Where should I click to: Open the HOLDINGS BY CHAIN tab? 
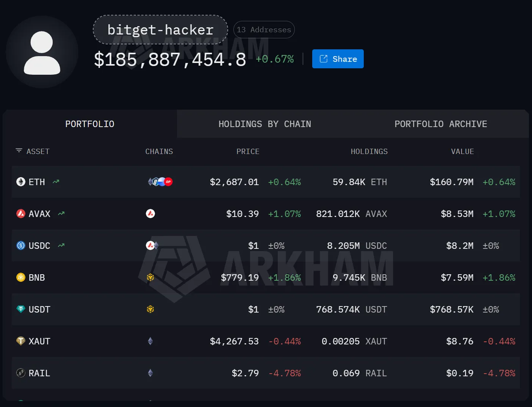265,124
